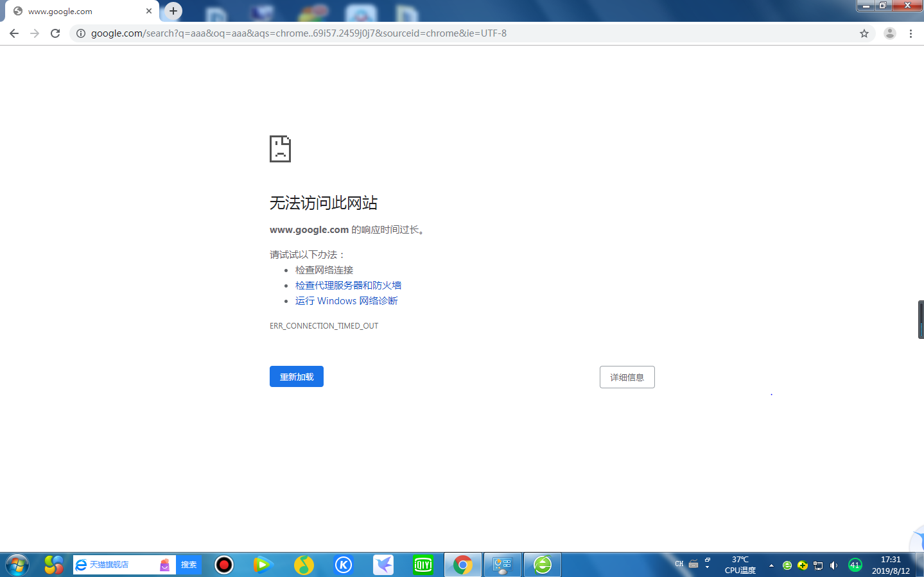Launch Tencent Video from the taskbar
This screenshot has width=924, height=577.
pos(264,565)
